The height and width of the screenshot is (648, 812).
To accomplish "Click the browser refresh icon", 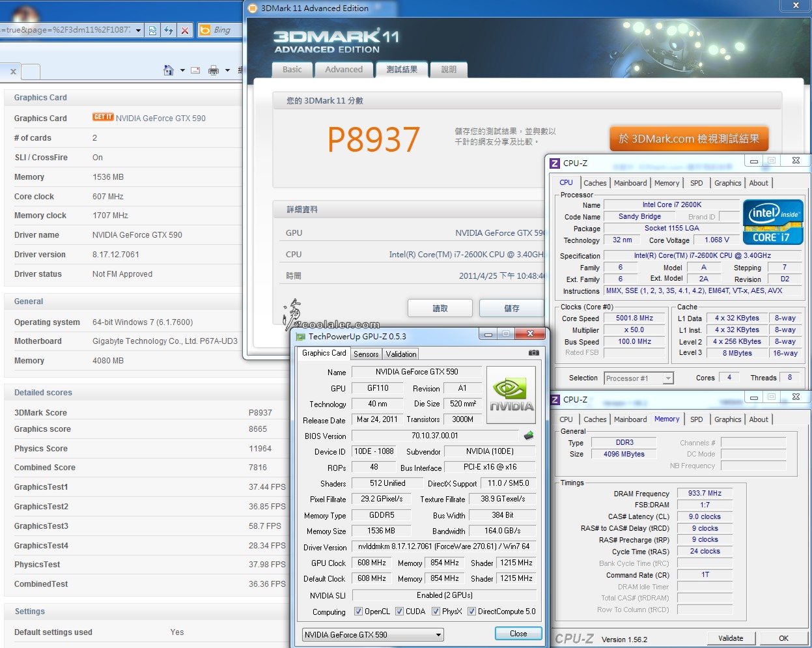I will coord(169,30).
